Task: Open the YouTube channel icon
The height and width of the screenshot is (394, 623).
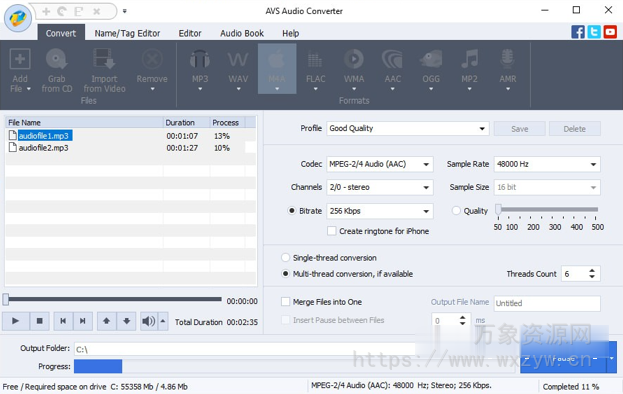Action: coord(610,32)
